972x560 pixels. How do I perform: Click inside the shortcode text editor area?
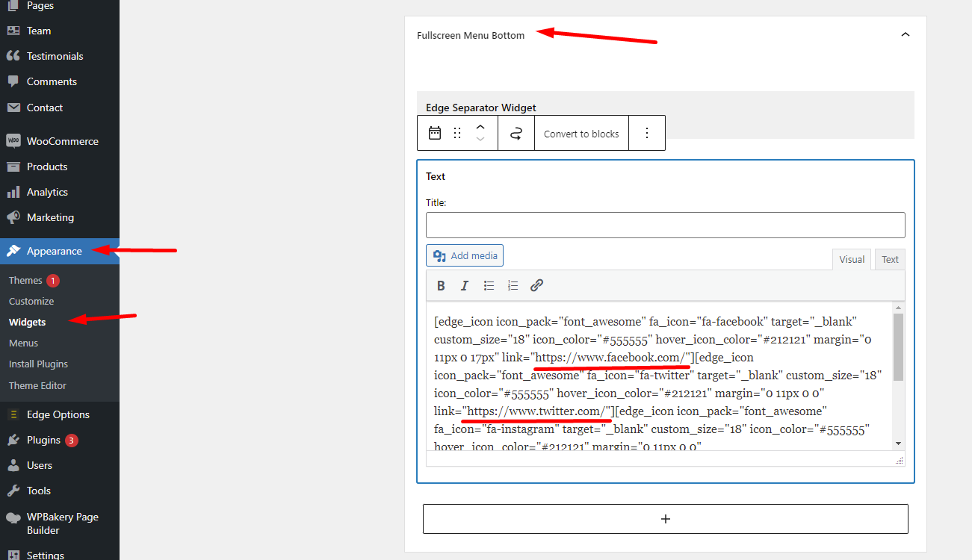pos(659,376)
